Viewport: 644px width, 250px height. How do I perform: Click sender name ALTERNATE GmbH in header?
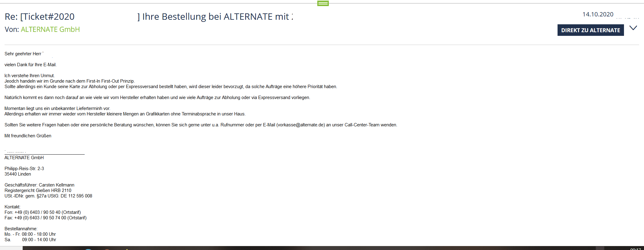coord(50,29)
